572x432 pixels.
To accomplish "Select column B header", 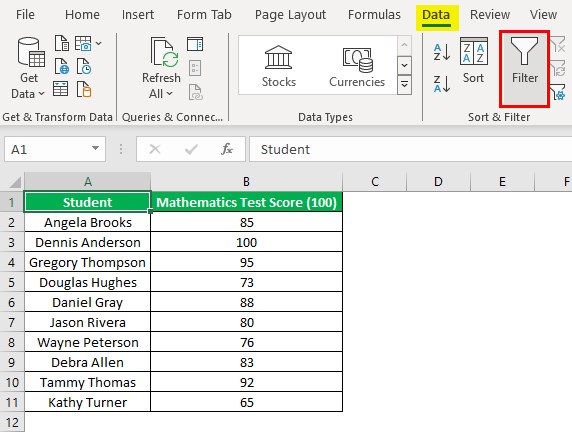I will coord(247,181).
